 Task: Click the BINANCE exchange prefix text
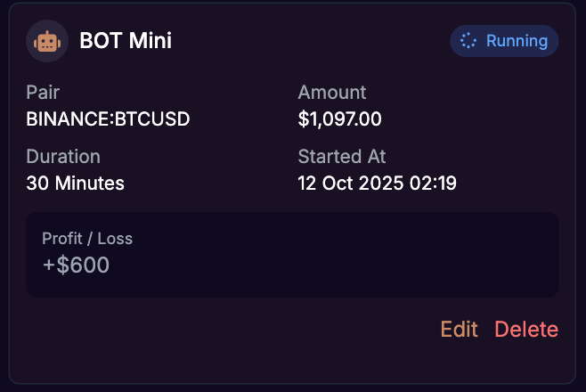[x=64, y=118]
